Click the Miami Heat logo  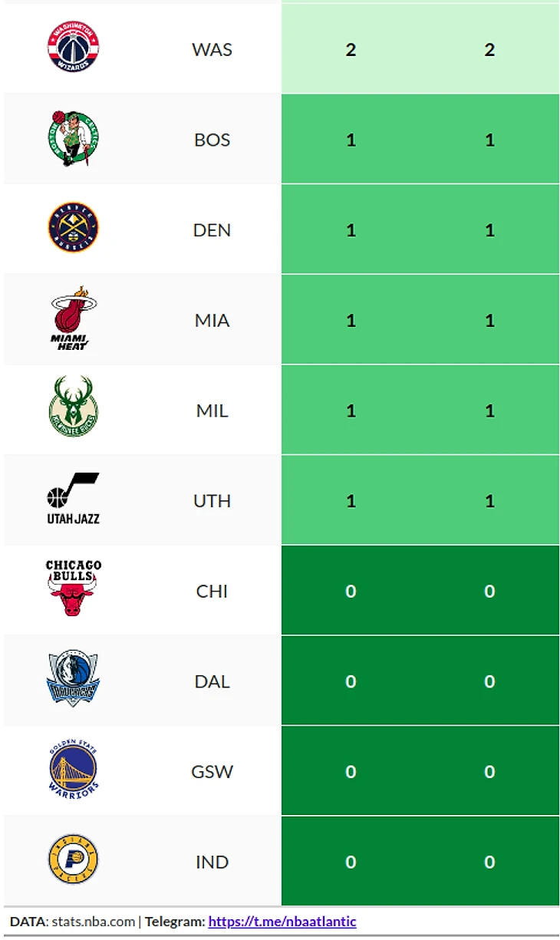click(73, 318)
